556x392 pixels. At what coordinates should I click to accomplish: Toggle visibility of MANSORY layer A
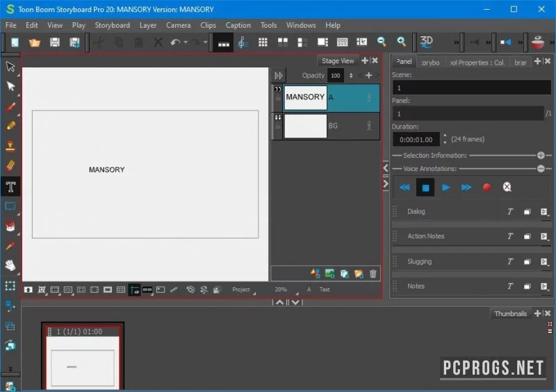(278, 90)
